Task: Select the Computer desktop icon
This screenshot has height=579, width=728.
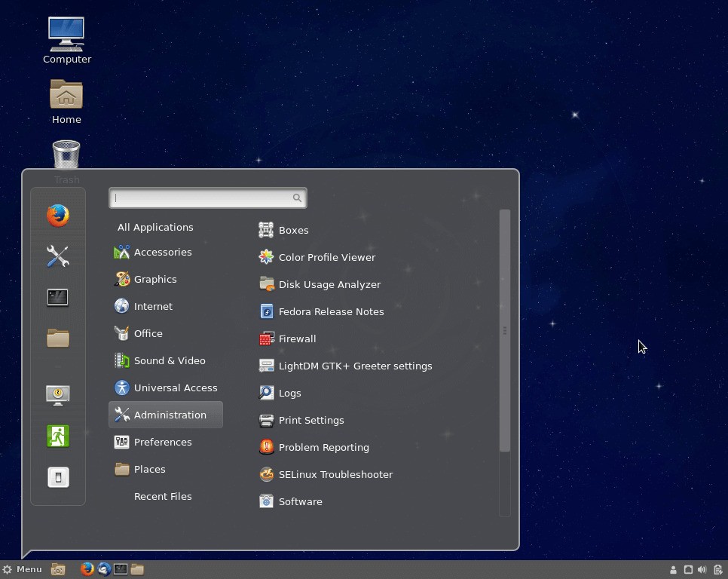Action: coord(67,41)
